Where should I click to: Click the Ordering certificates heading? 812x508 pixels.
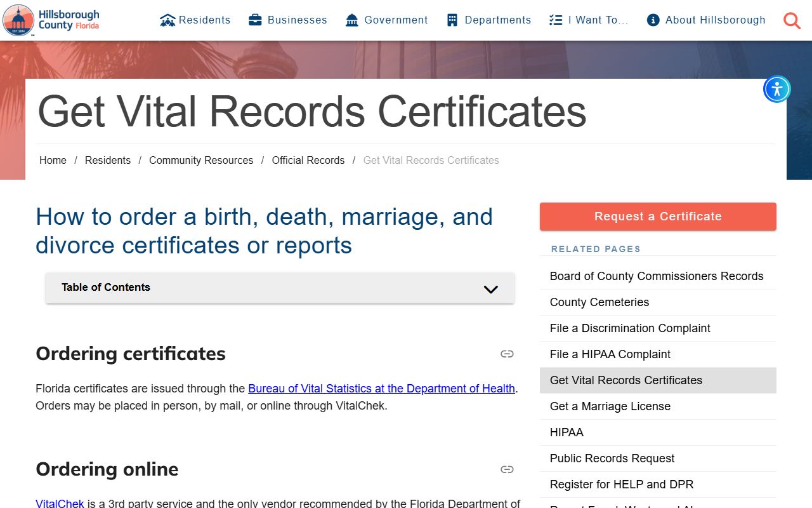pos(131,354)
